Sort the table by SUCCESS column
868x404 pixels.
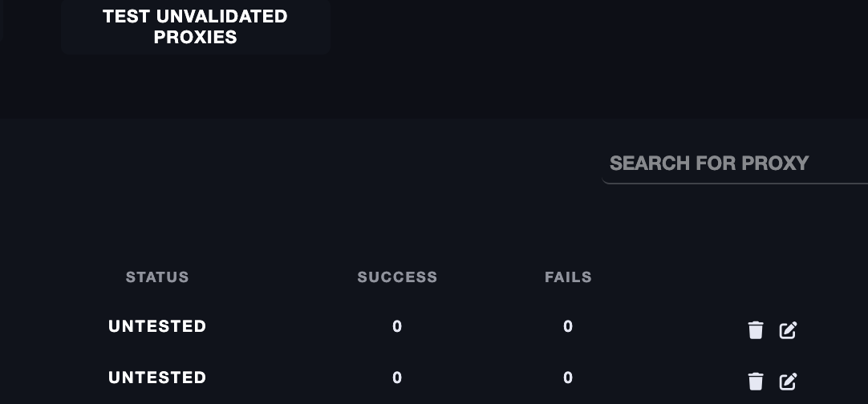click(x=397, y=277)
